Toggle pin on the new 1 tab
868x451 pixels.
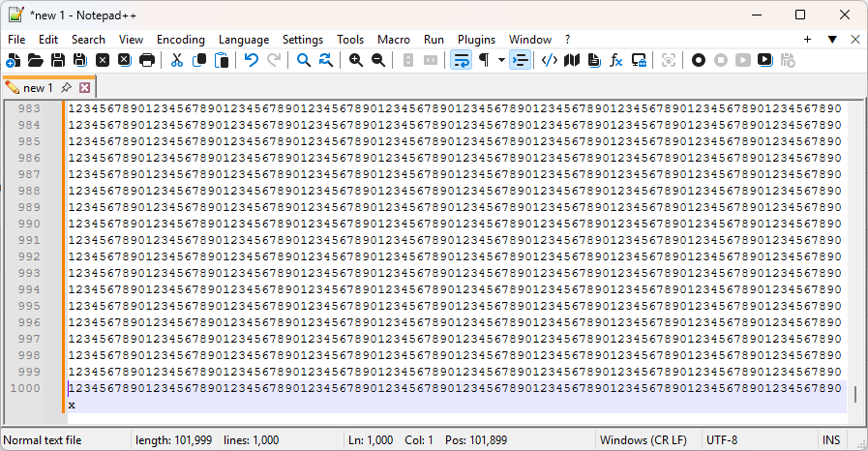pos(66,88)
